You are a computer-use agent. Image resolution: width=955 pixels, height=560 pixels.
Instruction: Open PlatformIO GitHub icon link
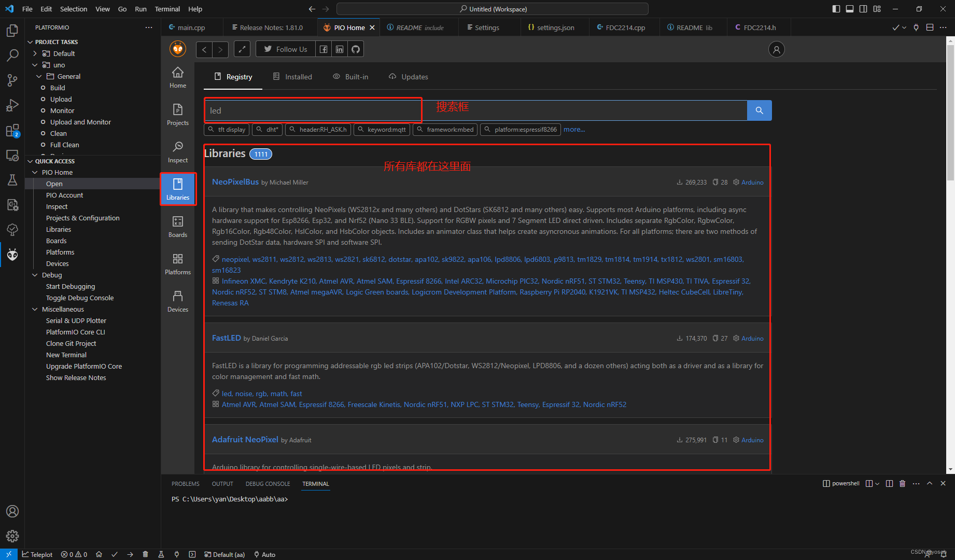[x=356, y=49]
